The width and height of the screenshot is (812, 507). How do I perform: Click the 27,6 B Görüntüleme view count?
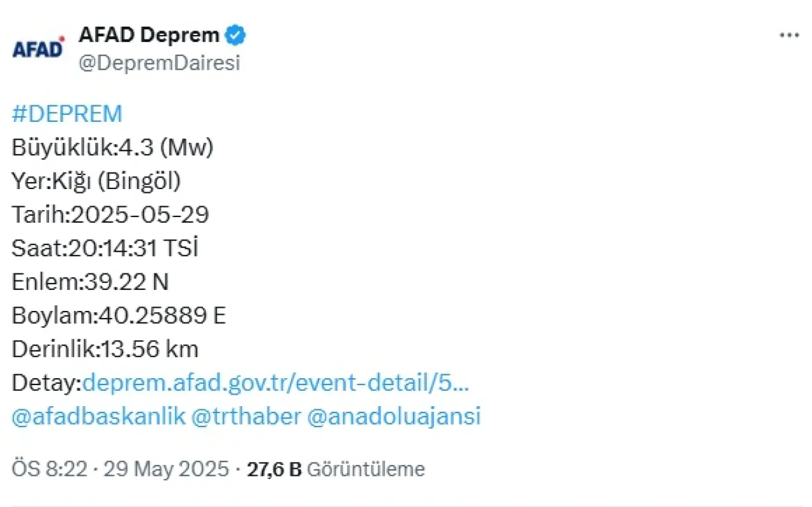[336, 469]
